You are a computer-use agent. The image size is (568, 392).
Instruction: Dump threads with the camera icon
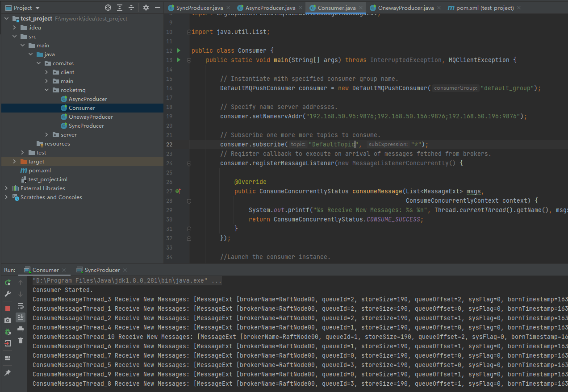[8, 320]
